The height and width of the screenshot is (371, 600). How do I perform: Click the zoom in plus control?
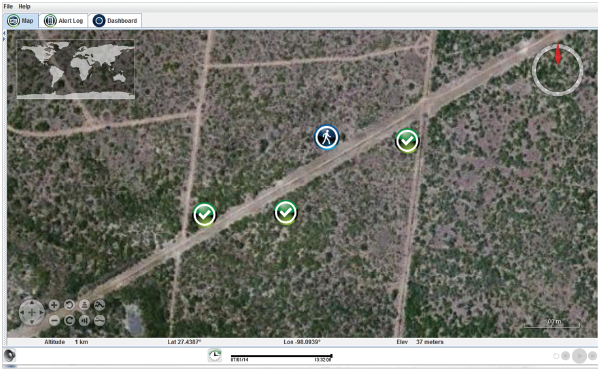pos(54,305)
